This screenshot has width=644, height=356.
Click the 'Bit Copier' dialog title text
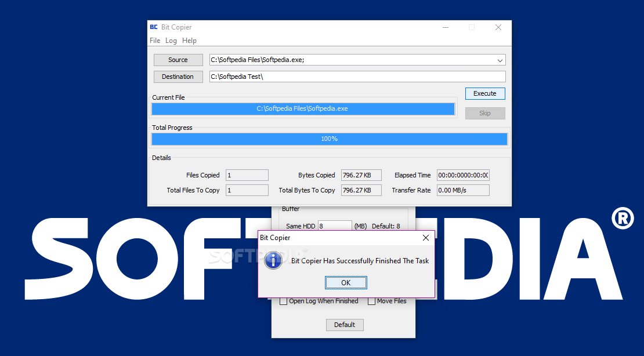click(275, 238)
